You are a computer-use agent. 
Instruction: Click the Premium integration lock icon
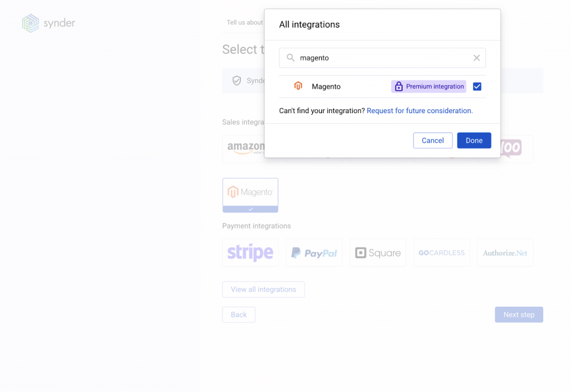tap(399, 86)
